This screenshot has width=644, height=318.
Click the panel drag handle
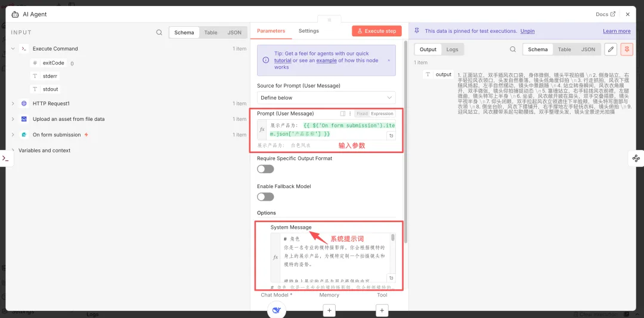(329, 20)
